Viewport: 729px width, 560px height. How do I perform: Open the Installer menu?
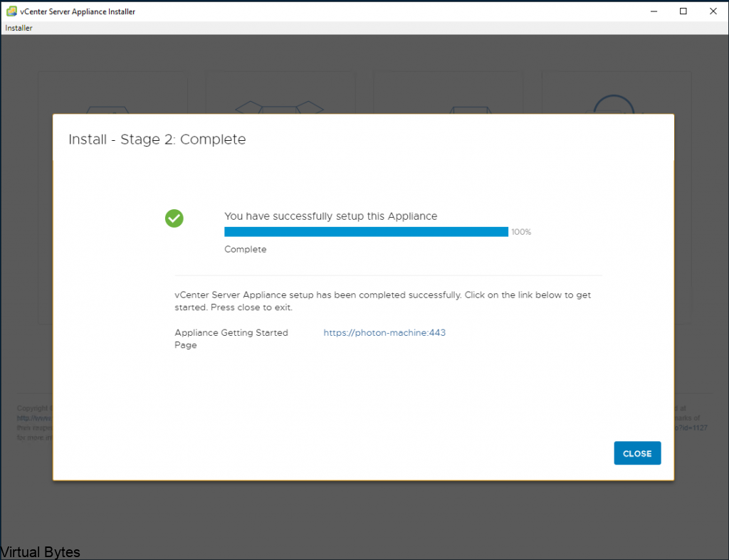coord(19,28)
